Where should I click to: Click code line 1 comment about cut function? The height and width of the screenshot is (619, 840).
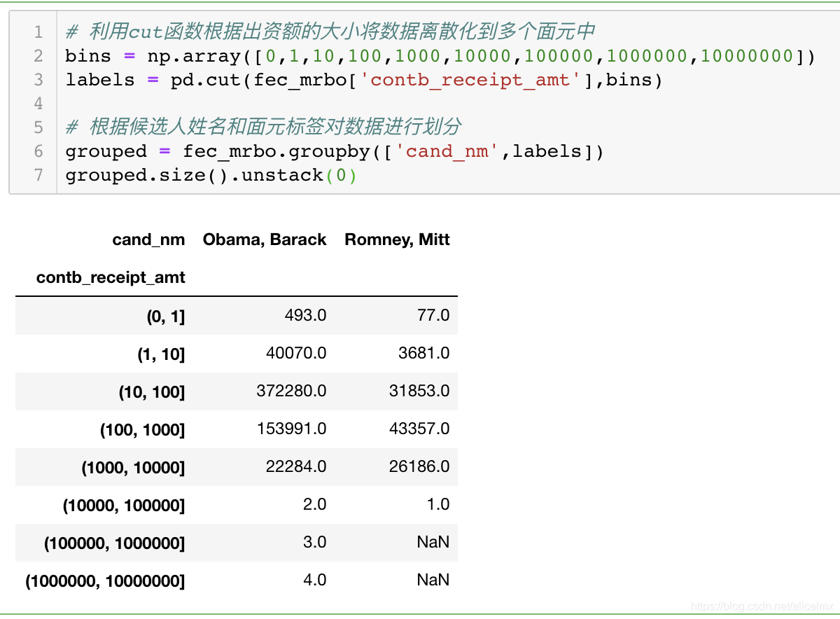click(x=330, y=32)
